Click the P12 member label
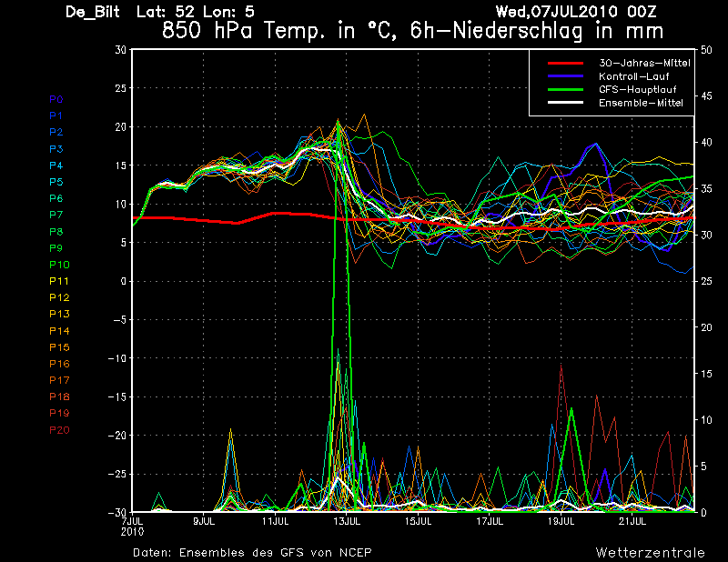The height and width of the screenshot is (562, 728). point(59,297)
